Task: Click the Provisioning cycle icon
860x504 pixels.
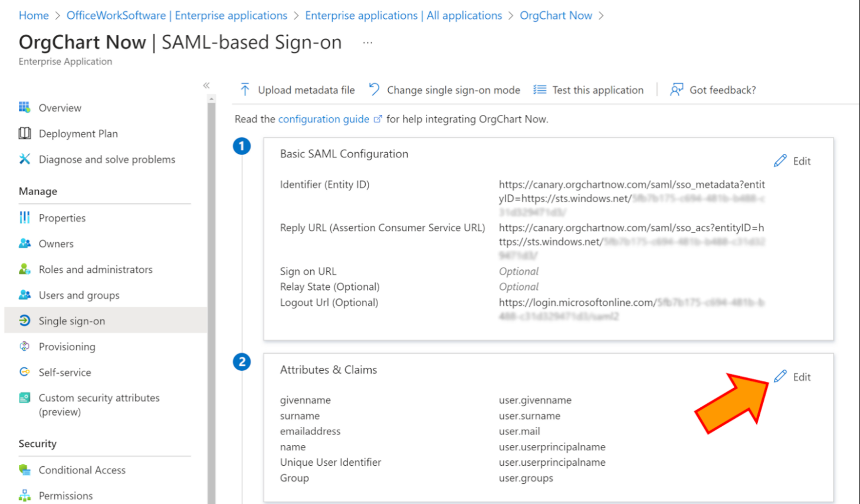Action: click(x=24, y=347)
